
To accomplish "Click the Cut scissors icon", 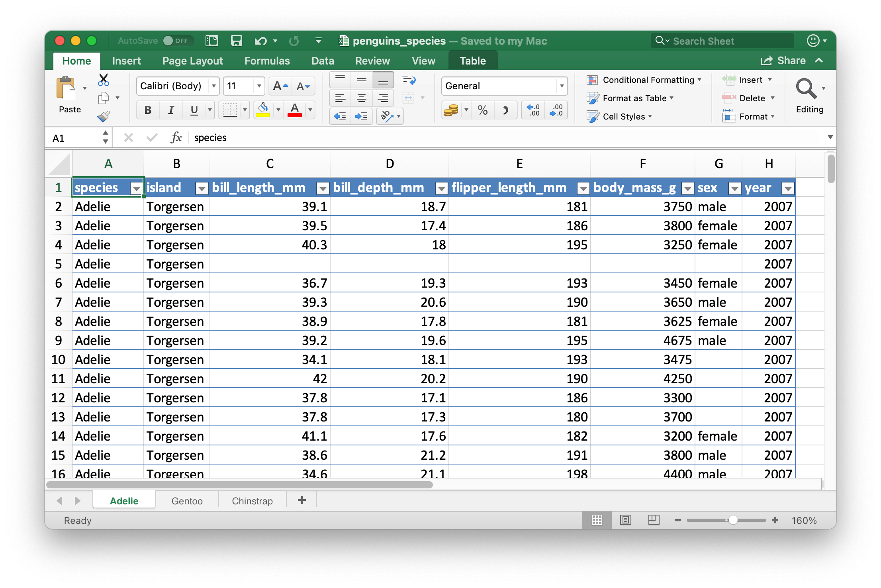I will 104,80.
